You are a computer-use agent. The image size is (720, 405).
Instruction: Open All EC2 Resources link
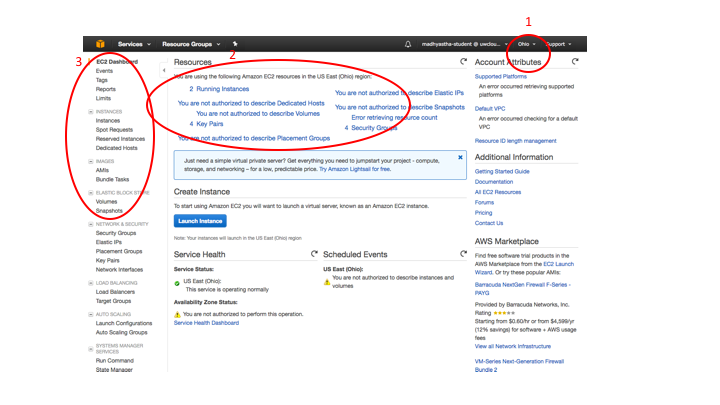pyautogui.click(x=498, y=192)
